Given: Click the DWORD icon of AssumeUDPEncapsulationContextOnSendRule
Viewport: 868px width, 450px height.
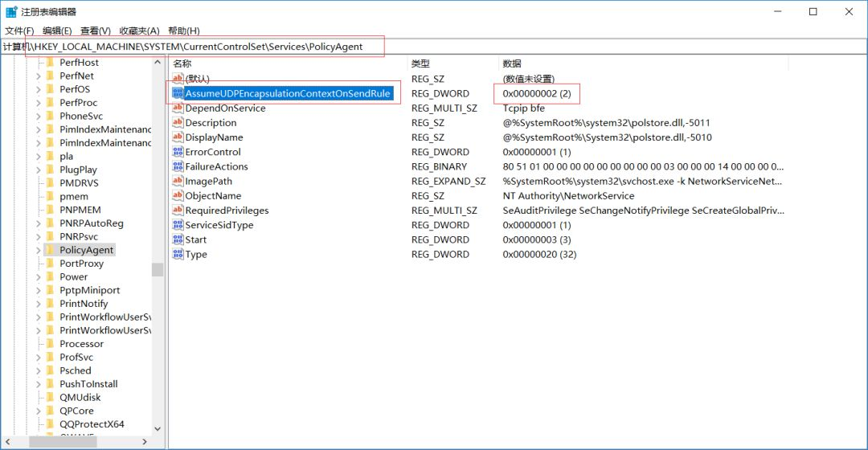Looking at the screenshot, I should tap(178, 94).
